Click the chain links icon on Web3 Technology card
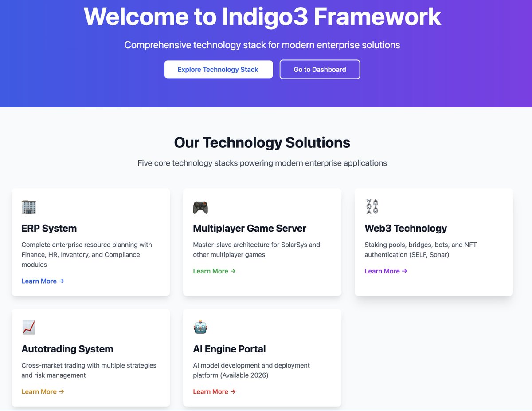The image size is (532, 411). pyautogui.click(x=372, y=207)
